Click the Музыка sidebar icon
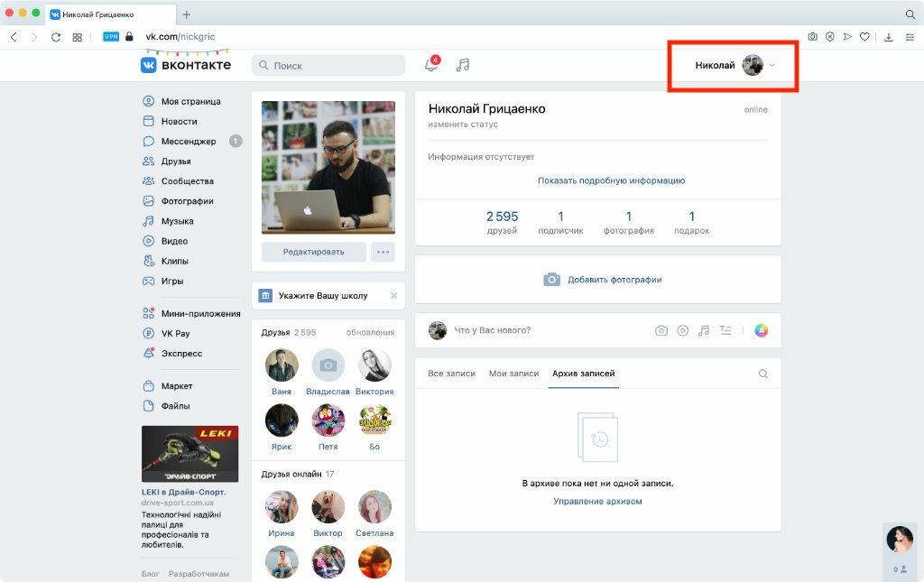The height and width of the screenshot is (582, 924). (x=149, y=221)
